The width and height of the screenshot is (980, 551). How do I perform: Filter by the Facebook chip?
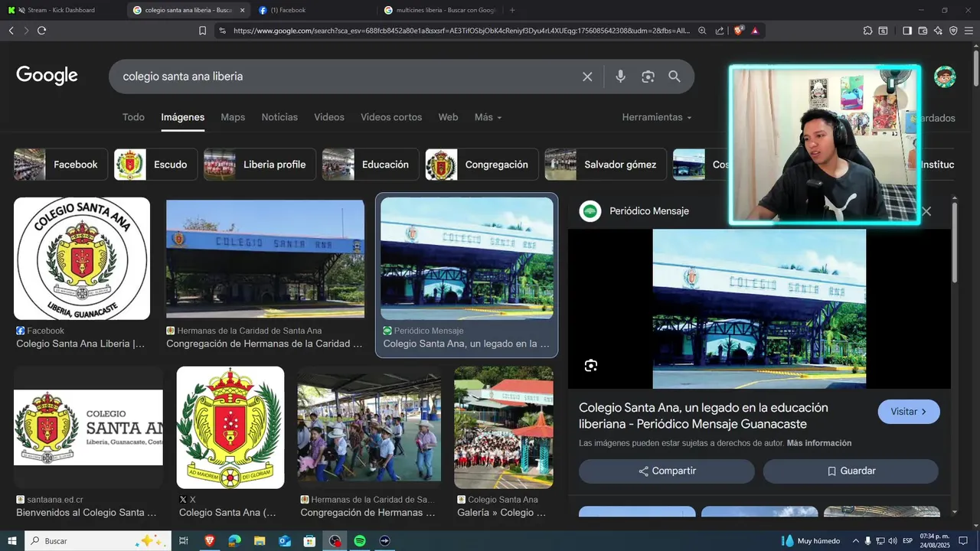click(x=60, y=165)
